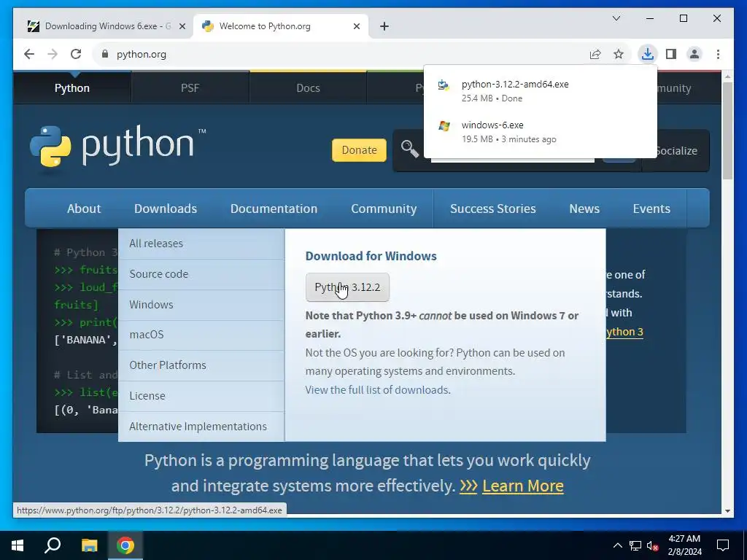This screenshot has width=747, height=560.
Task: Click the Chrome taskbar icon
Action: [x=125, y=545]
